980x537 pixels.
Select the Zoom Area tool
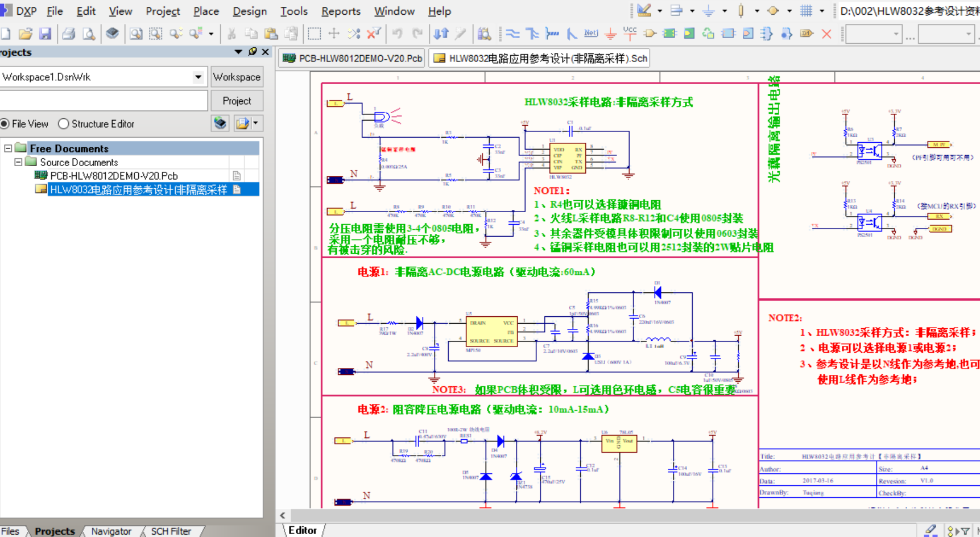(156, 34)
